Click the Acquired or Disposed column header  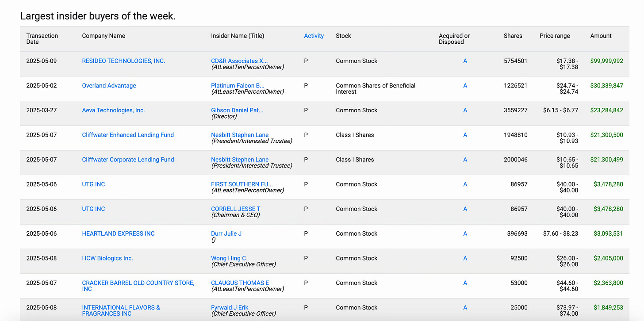click(x=454, y=39)
